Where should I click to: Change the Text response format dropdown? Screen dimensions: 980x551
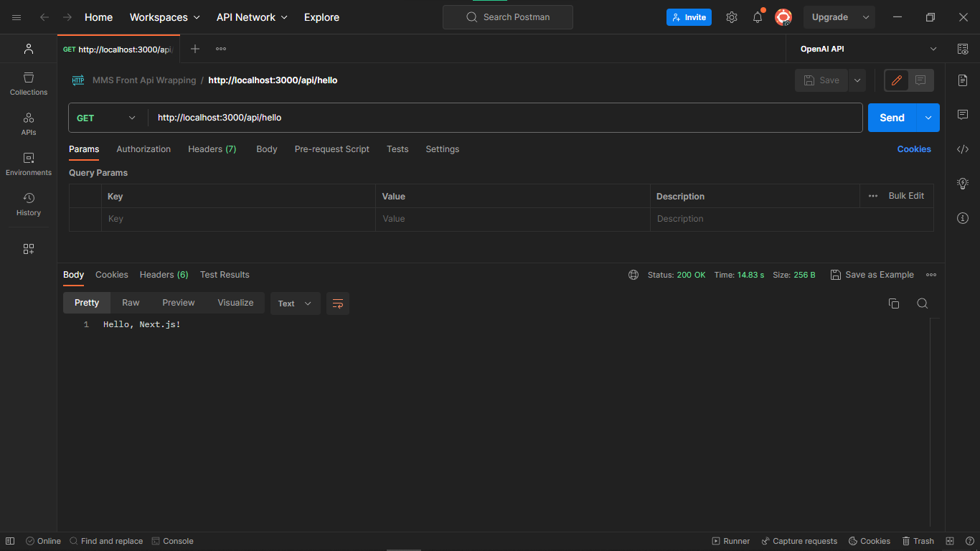coord(295,303)
